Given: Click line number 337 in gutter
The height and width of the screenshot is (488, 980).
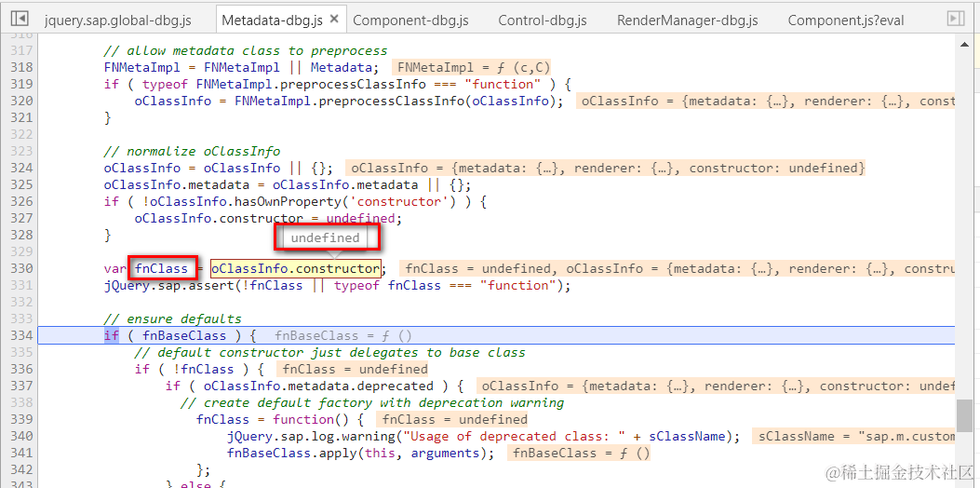Looking at the screenshot, I should pos(22,386).
